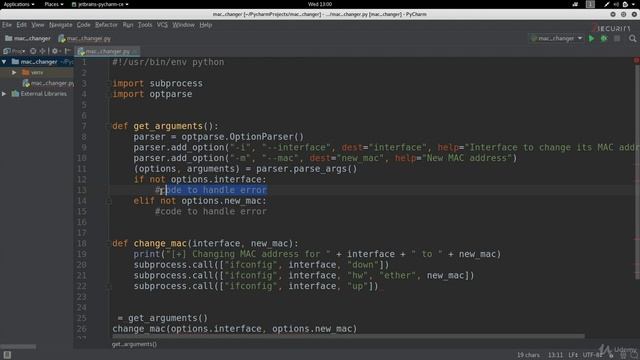Click 'elif not options.new_mac:' on line 14
640x360 pixels.
(x=200, y=201)
